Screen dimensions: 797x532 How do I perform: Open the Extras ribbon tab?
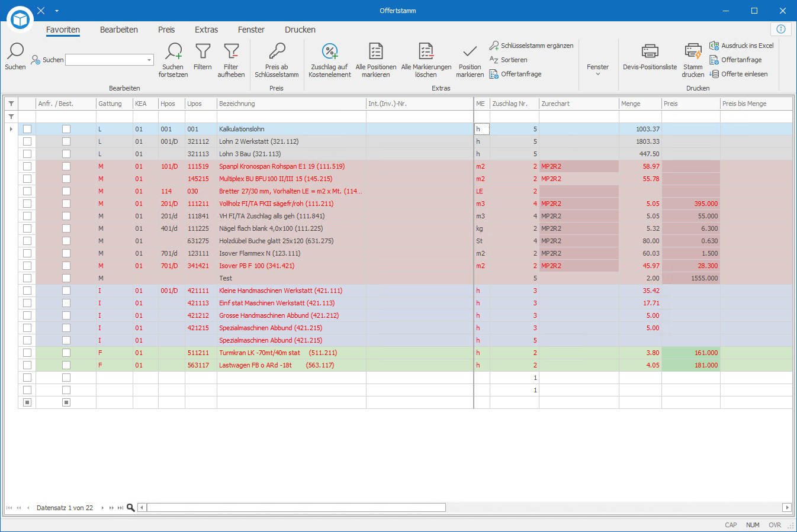click(x=207, y=30)
